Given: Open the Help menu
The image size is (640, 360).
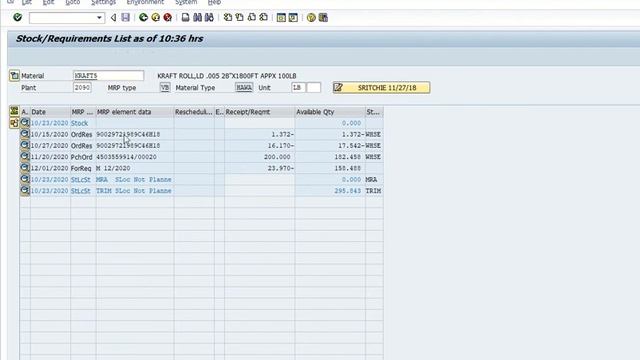Looking at the screenshot, I should [214, 2].
